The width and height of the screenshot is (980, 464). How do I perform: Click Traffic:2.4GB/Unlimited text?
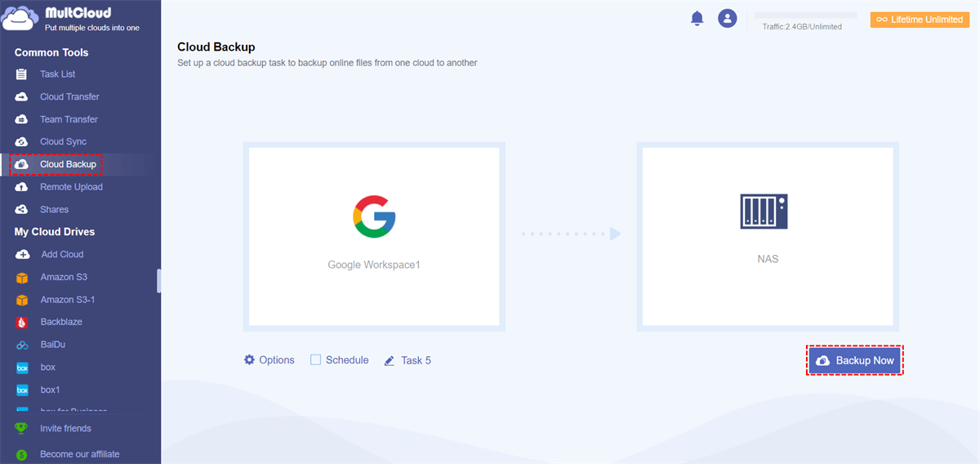coord(801,26)
